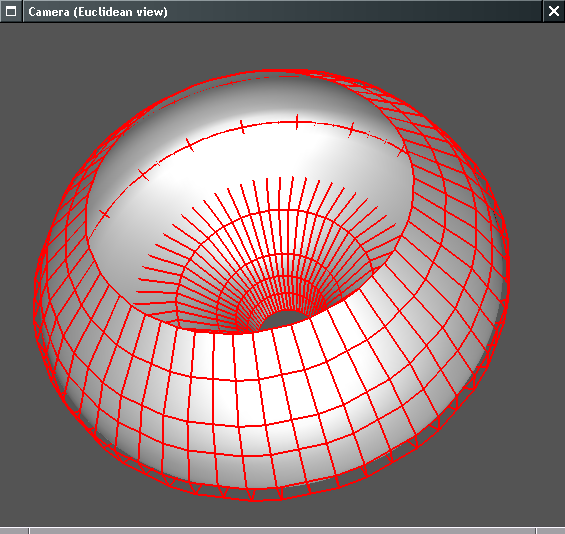The width and height of the screenshot is (565, 534).
Task: Close the Camera (Euclidean view) window
Action: coord(554,11)
